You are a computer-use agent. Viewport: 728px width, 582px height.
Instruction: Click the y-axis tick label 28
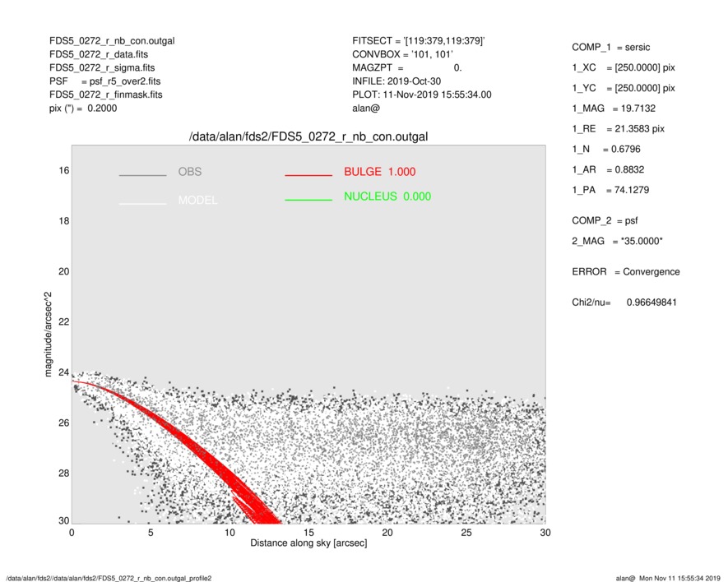point(64,473)
